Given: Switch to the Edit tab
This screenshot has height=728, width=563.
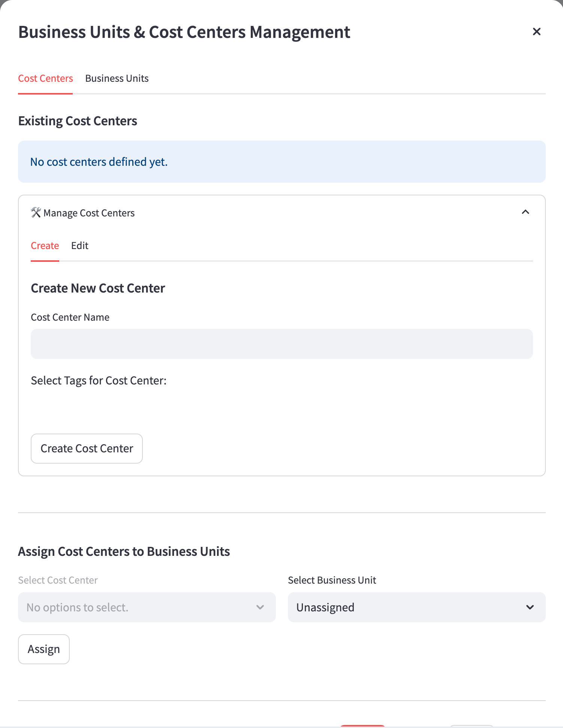Looking at the screenshot, I should [79, 246].
